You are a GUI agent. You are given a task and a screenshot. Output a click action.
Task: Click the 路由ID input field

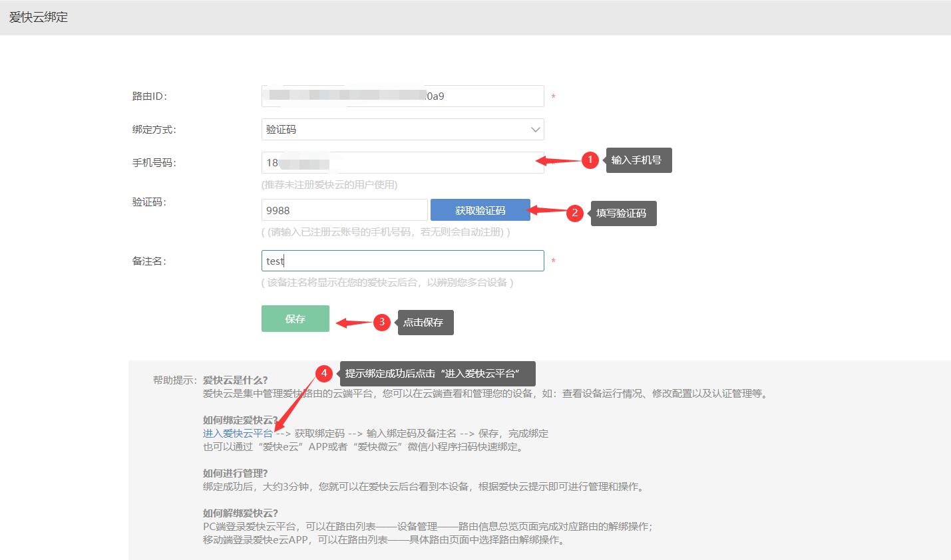point(402,95)
